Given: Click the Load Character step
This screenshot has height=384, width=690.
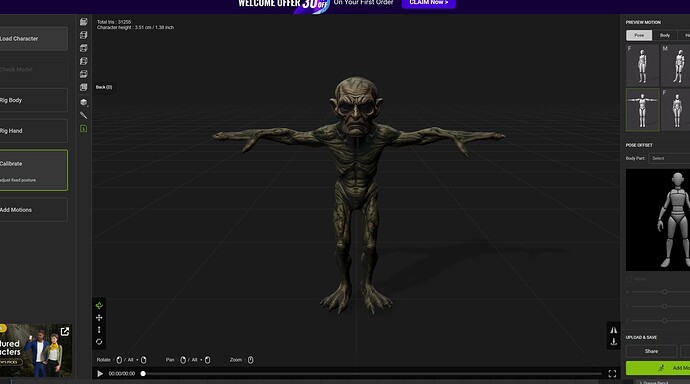Looking at the screenshot, I should (33, 39).
